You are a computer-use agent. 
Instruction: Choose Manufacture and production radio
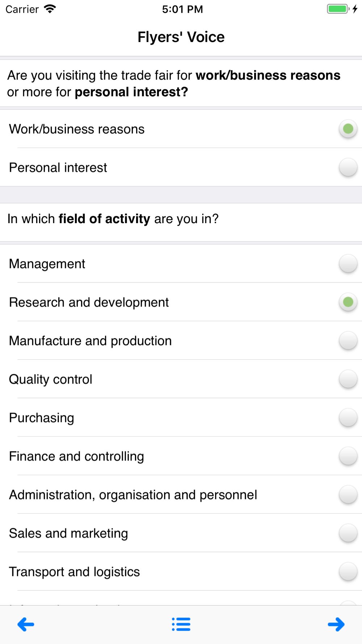click(348, 340)
